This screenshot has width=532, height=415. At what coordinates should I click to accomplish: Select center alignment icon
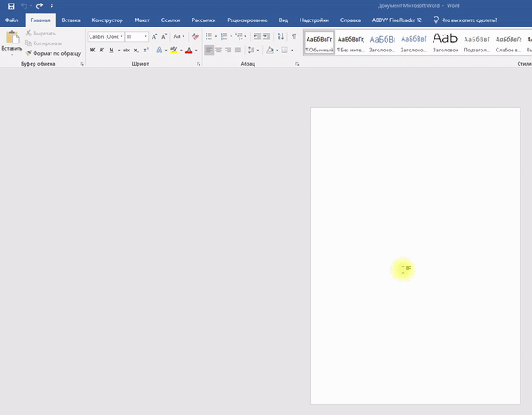pyautogui.click(x=218, y=51)
